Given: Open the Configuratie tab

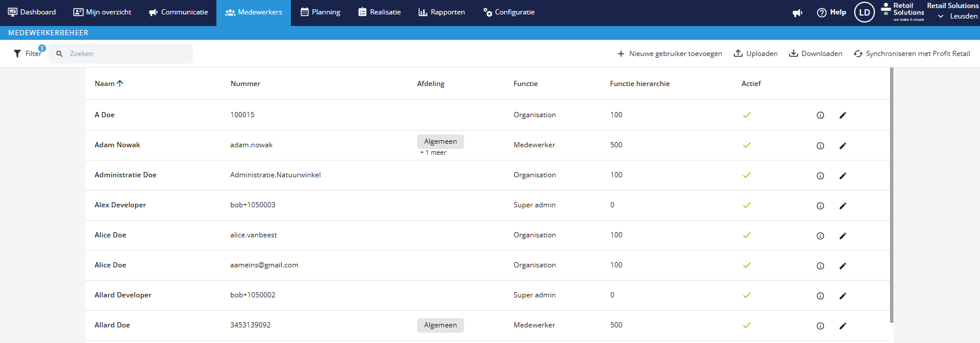Looking at the screenshot, I should pyautogui.click(x=509, y=12).
